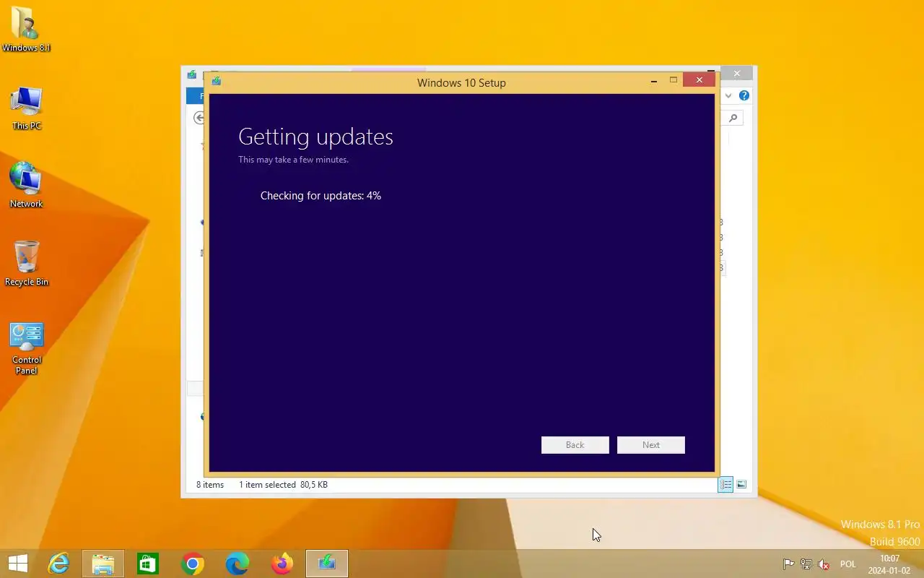Click the '8 items' status bar text
Image resolution: width=924 pixels, height=578 pixels.
[210, 485]
